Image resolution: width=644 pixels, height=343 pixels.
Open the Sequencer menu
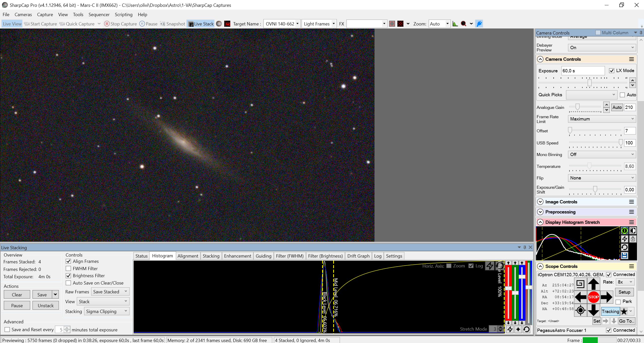[99, 14]
